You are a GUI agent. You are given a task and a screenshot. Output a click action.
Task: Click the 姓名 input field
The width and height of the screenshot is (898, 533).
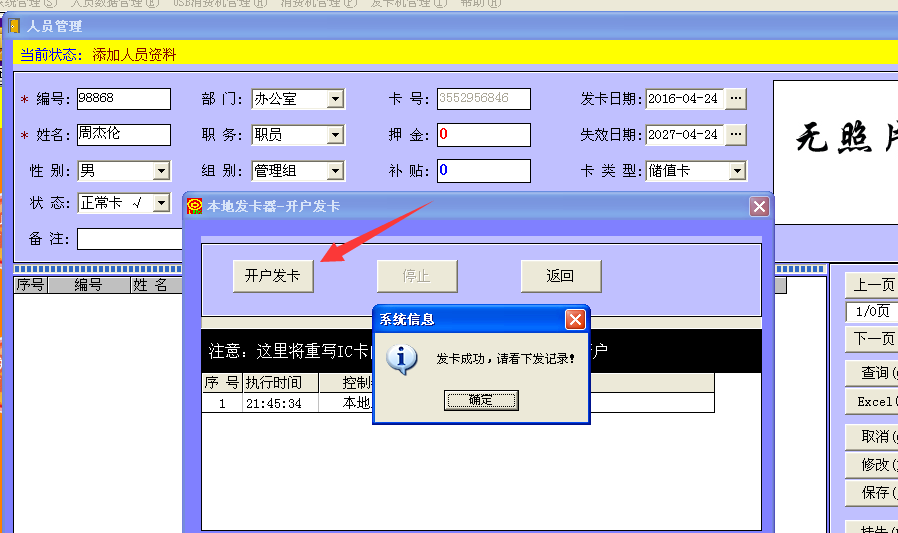click(123, 134)
